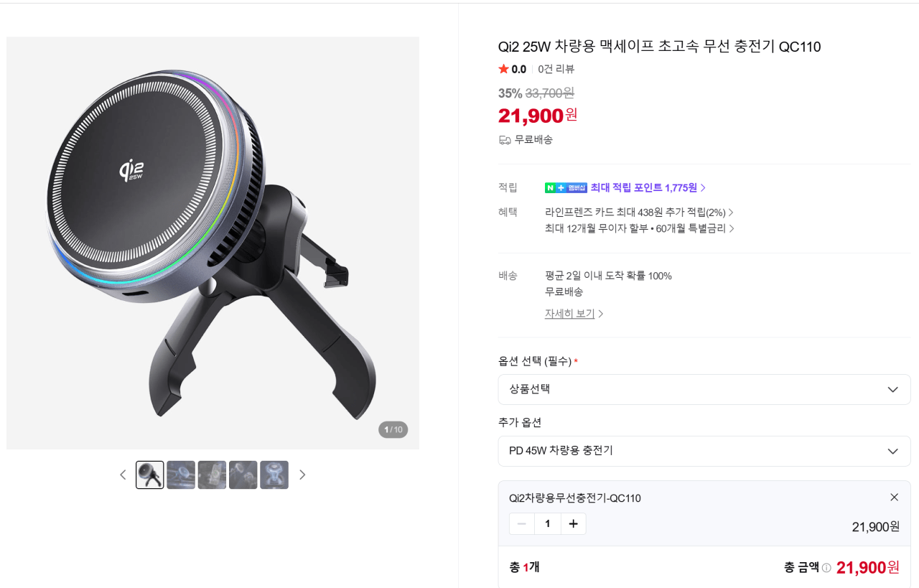Open the PD 45W 차량용 충전기 dropdown
Image resolution: width=919 pixels, height=588 pixels.
pos(704,451)
